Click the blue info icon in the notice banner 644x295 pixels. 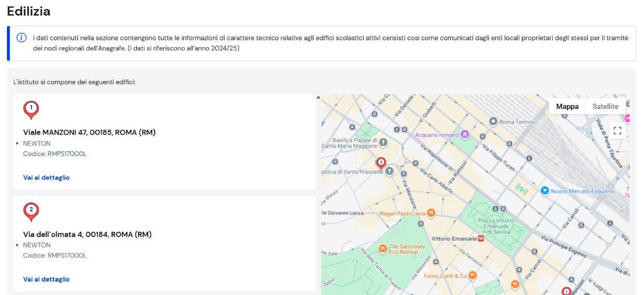(x=21, y=38)
